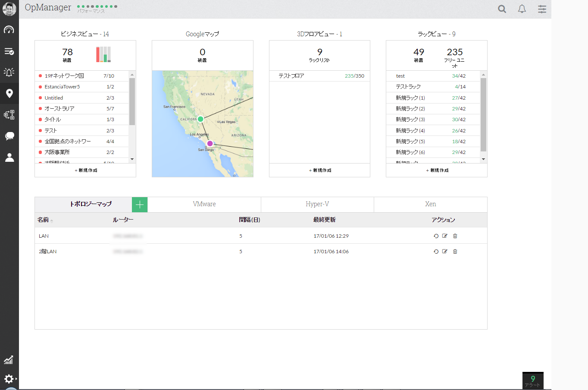The image size is (588, 390).
Task: Open the search magnifier icon
Action: click(502, 9)
